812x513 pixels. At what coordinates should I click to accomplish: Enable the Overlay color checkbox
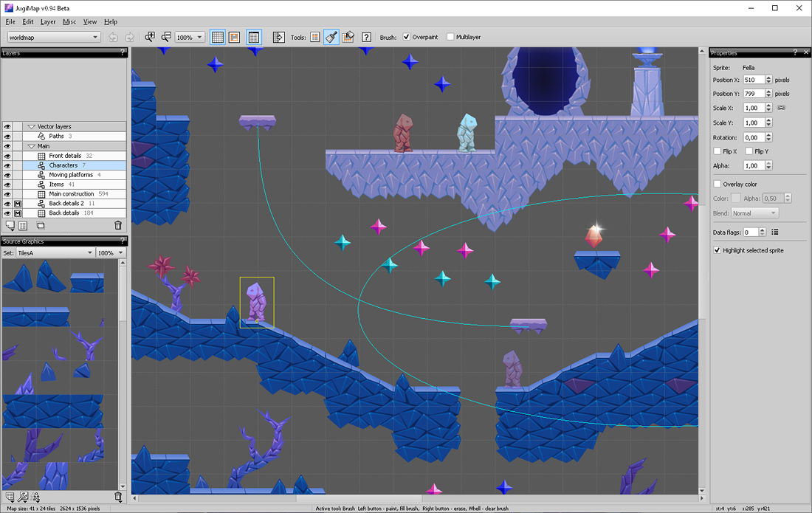point(718,184)
